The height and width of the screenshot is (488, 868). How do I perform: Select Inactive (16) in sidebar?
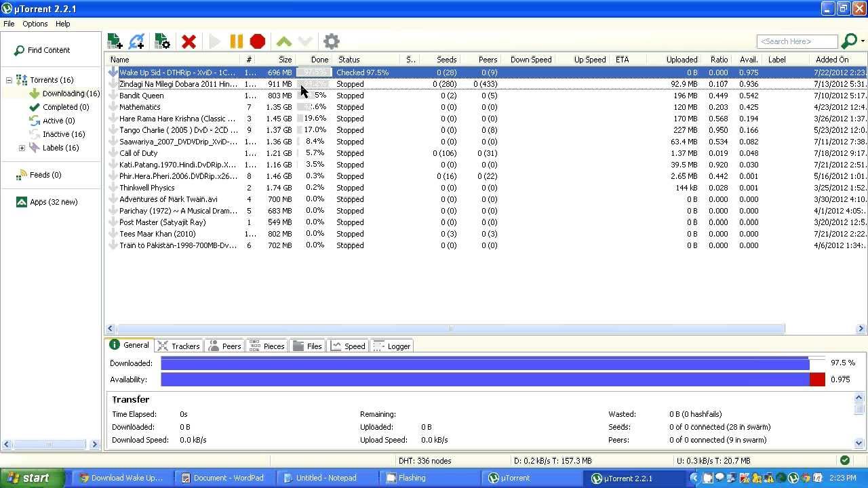pyautogui.click(x=58, y=134)
